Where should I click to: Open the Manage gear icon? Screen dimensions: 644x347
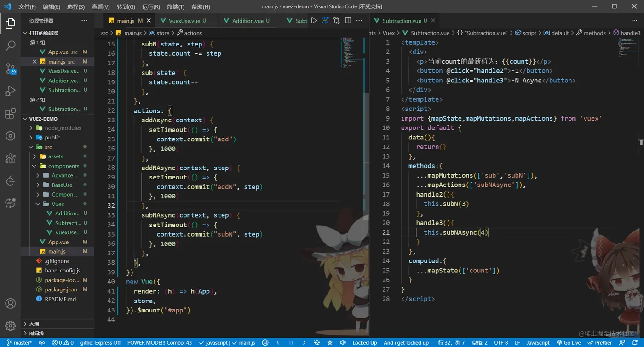[10, 326]
